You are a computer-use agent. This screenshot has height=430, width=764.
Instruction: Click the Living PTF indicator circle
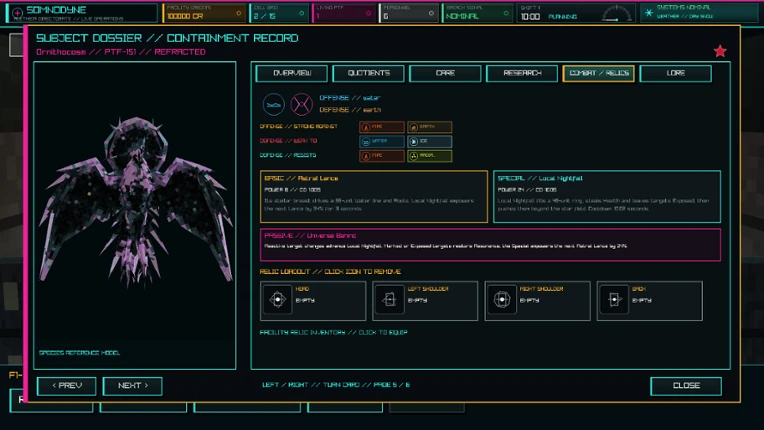click(368, 13)
